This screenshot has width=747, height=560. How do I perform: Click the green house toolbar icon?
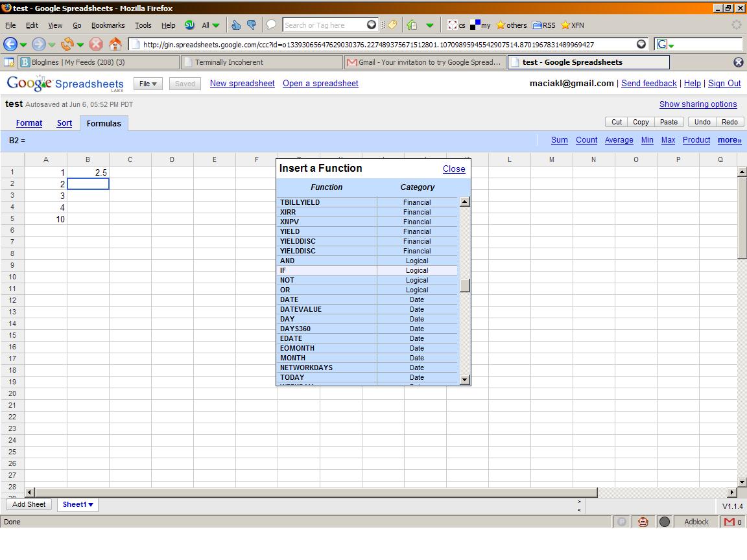pos(412,25)
